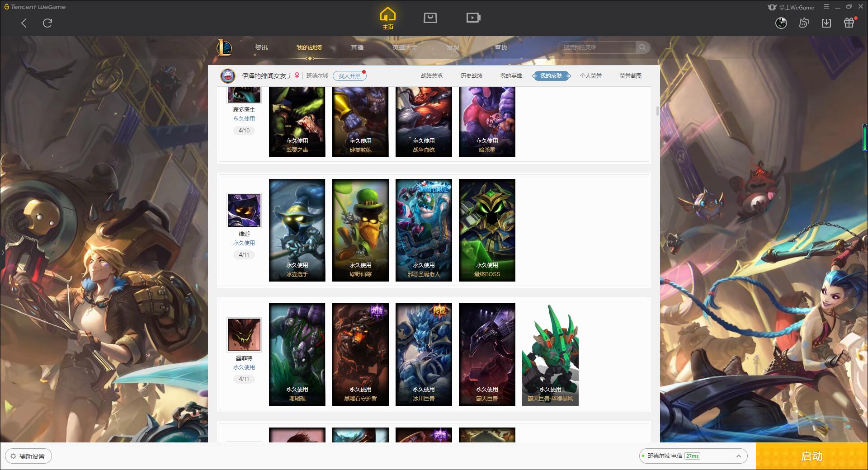Click the 班德尔城 server label by the player name

pos(317,76)
